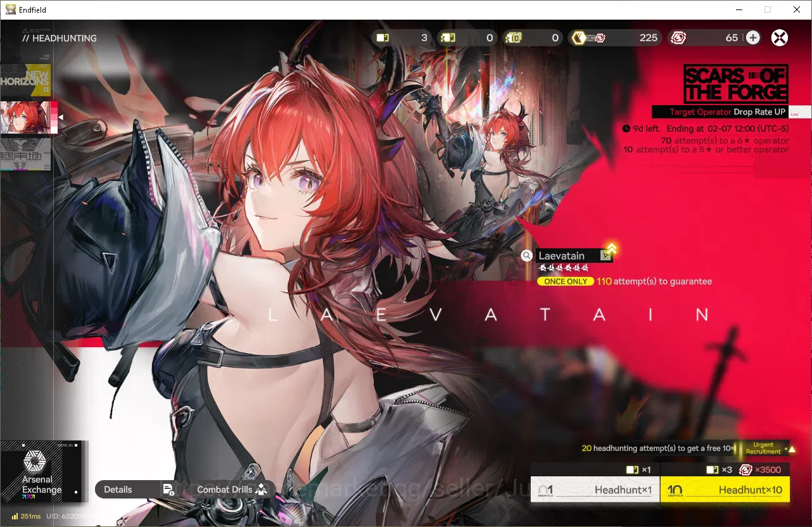Click 70 attempt(s) to a 6★ operator text
This screenshot has height=527, width=812.
(725, 141)
